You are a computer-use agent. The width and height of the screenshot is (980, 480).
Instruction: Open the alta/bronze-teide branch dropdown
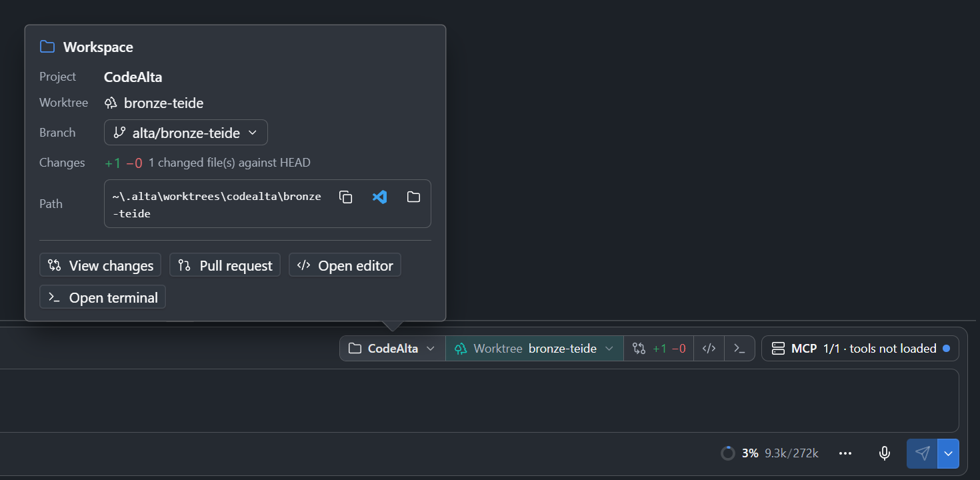point(186,133)
